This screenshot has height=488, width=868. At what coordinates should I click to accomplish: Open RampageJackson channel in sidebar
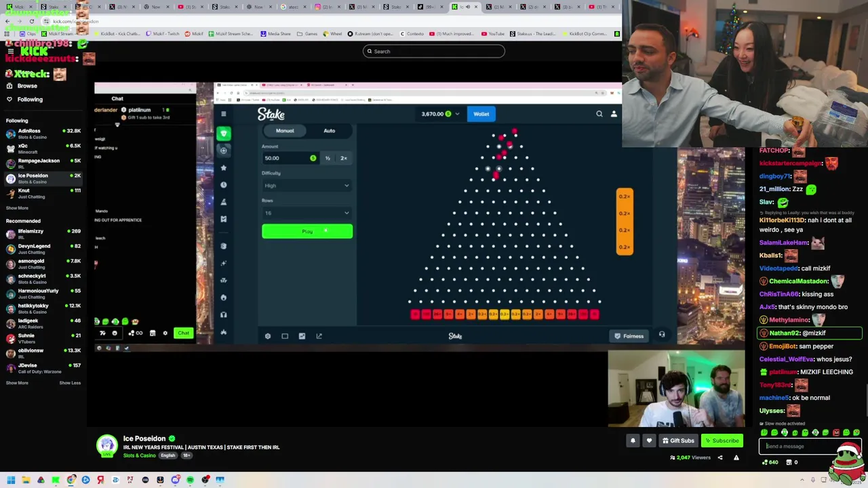point(43,163)
